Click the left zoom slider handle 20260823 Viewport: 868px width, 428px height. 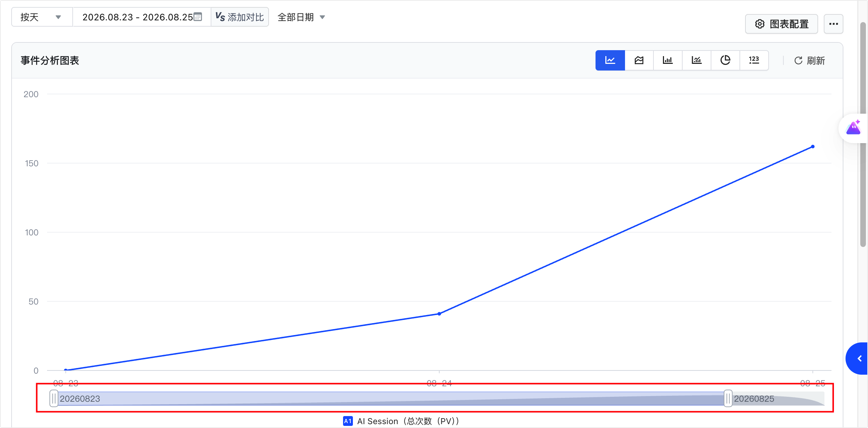pyautogui.click(x=53, y=399)
